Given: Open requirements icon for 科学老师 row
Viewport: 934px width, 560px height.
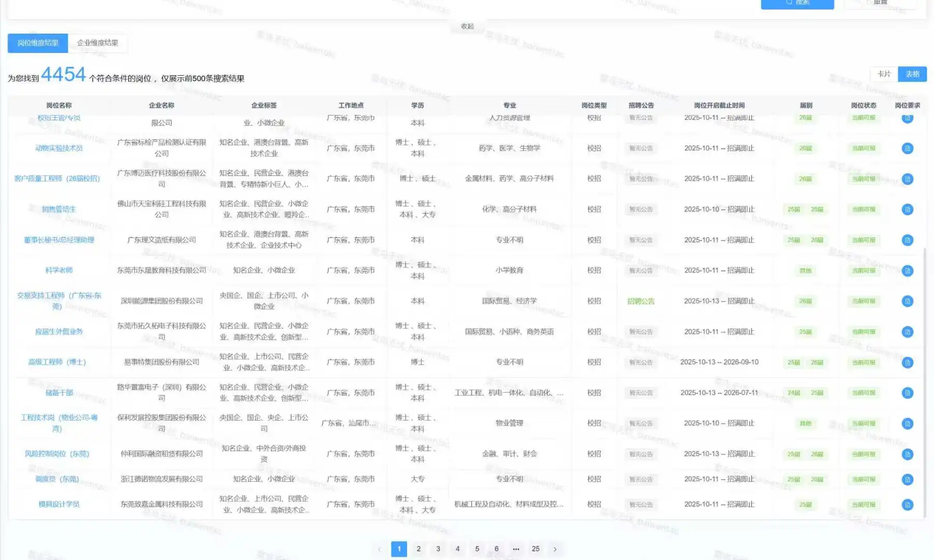Looking at the screenshot, I should coord(907,271).
